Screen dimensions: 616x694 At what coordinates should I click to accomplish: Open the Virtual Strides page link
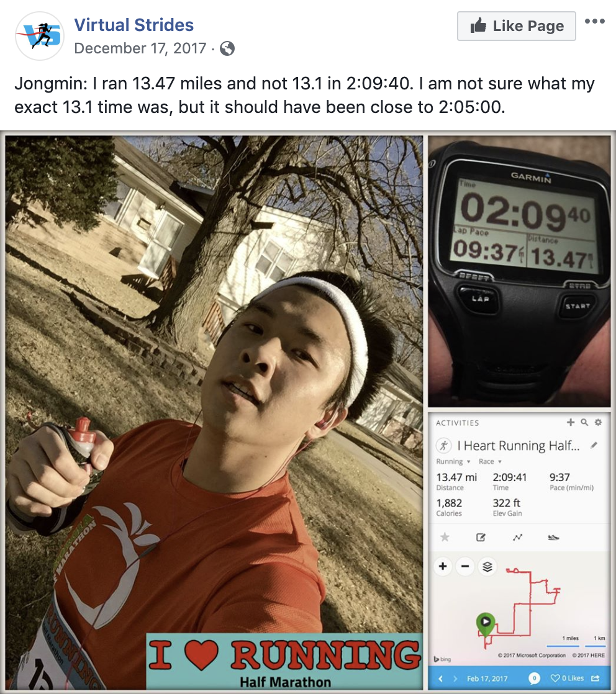(134, 25)
